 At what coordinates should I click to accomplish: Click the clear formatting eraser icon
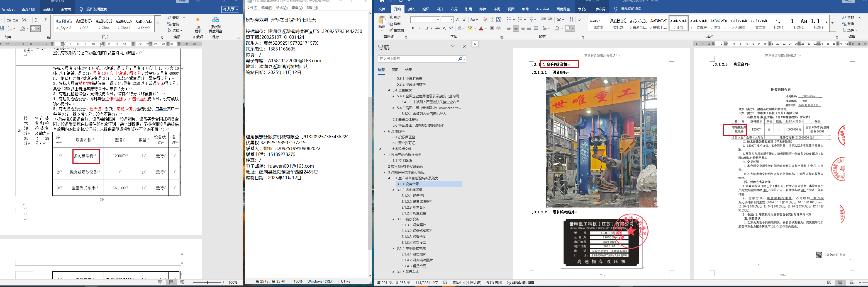pos(485,20)
